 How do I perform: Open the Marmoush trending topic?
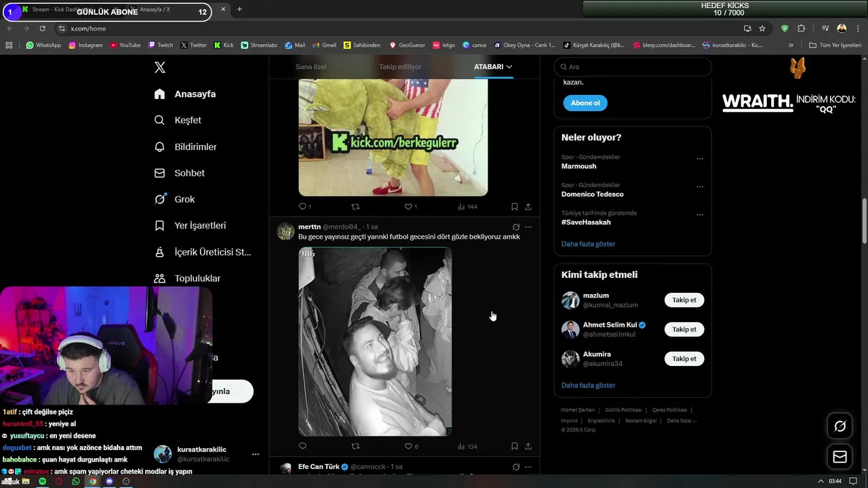(x=578, y=166)
